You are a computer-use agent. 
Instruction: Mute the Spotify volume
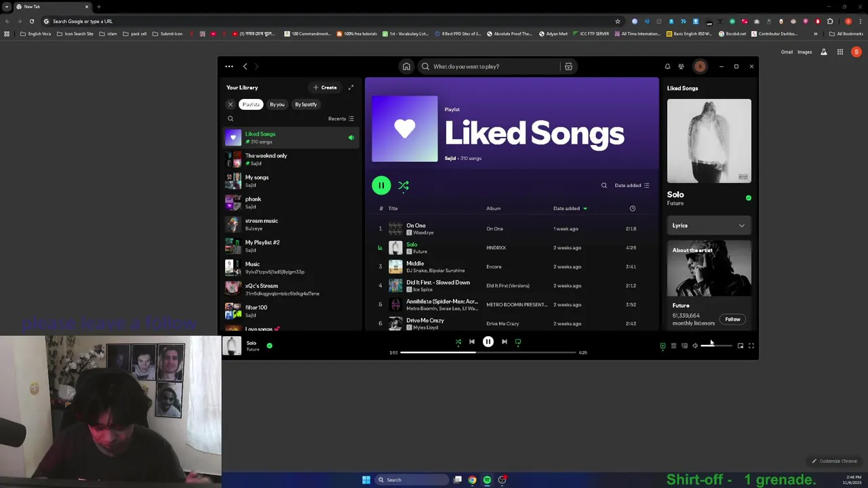[695, 346]
